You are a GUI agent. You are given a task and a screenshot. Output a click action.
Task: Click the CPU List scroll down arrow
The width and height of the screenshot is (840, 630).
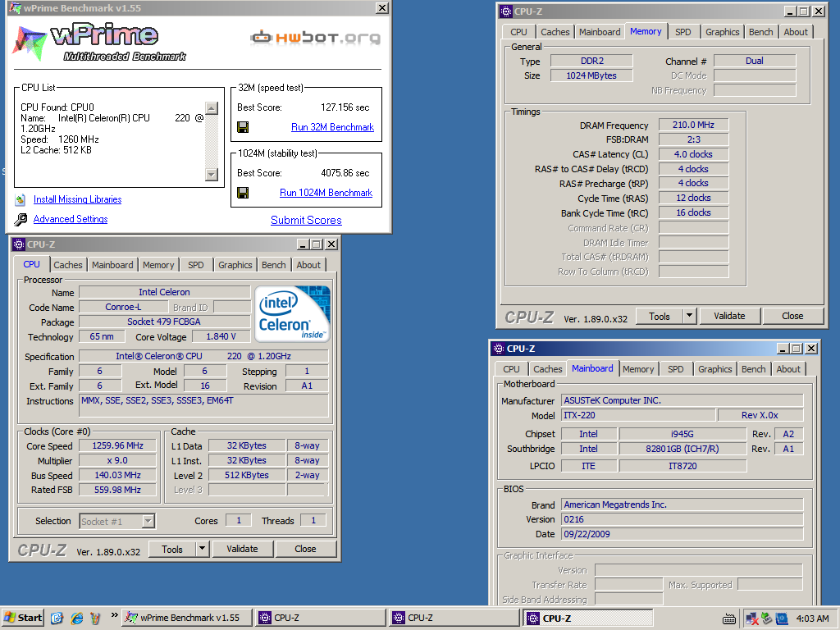pyautogui.click(x=212, y=175)
